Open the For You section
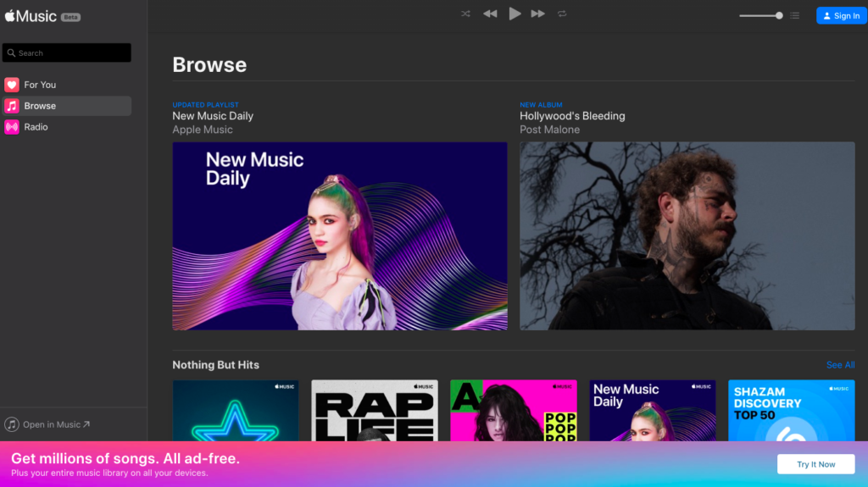The height and width of the screenshot is (487, 868). [x=40, y=85]
